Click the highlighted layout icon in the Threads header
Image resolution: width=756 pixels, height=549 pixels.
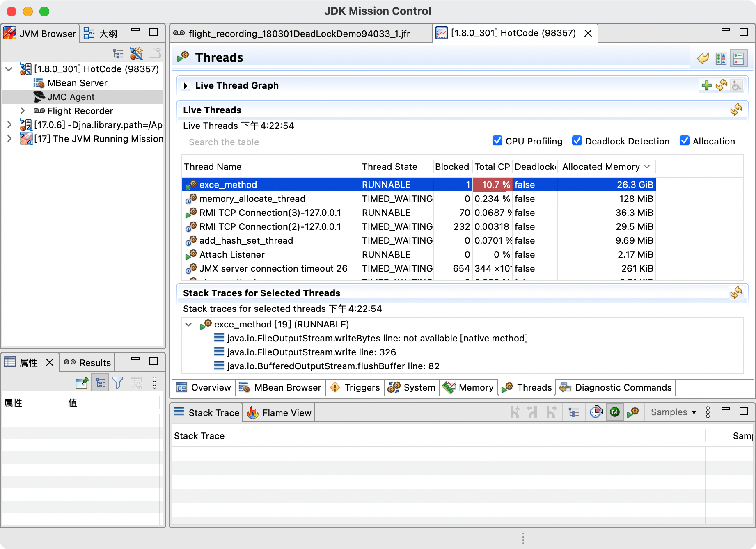click(738, 58)
